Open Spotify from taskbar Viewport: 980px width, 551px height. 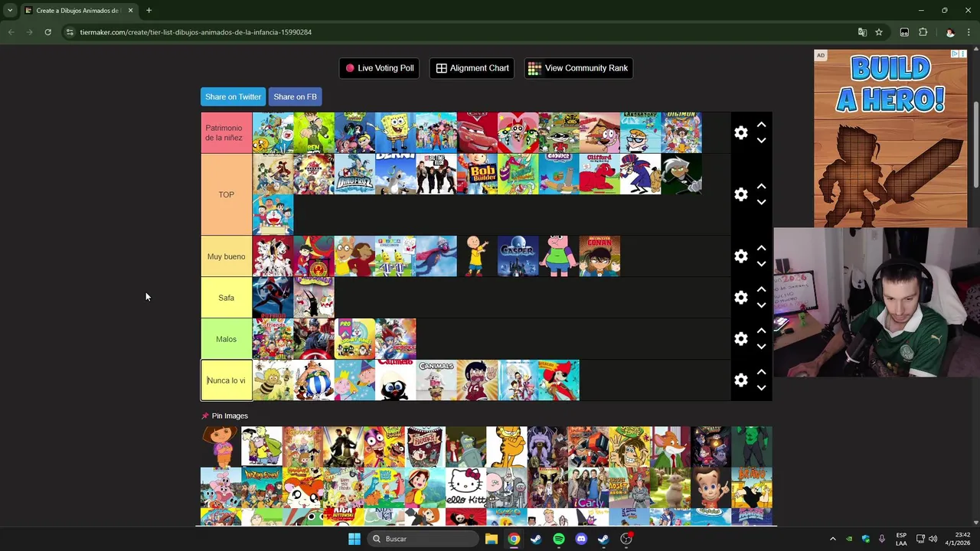[x=558, y=539]
